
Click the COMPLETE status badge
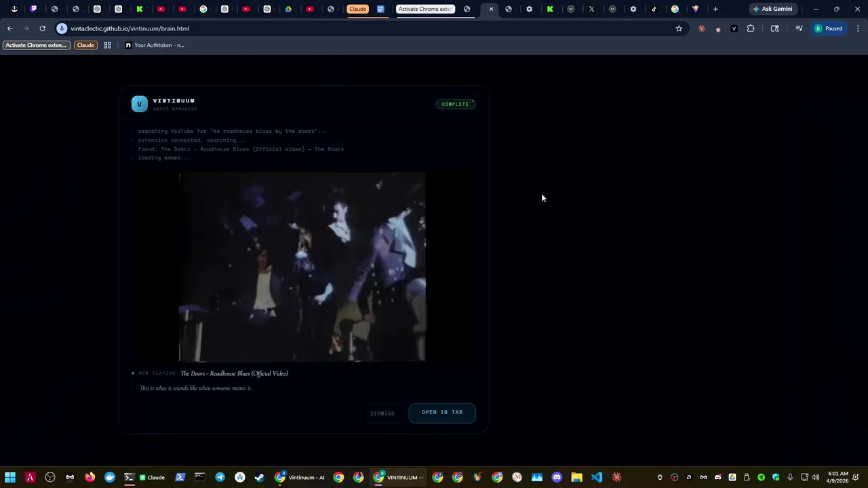pos(455,104)
